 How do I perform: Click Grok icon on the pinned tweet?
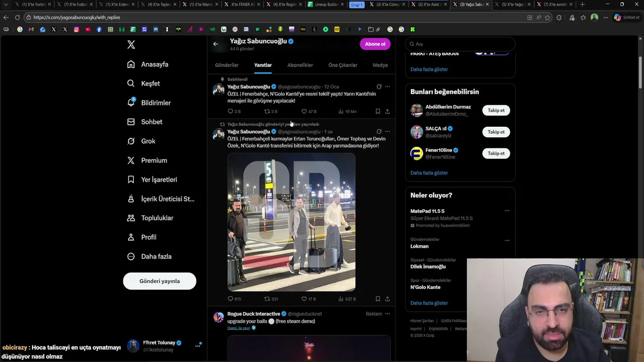(379, 87)
